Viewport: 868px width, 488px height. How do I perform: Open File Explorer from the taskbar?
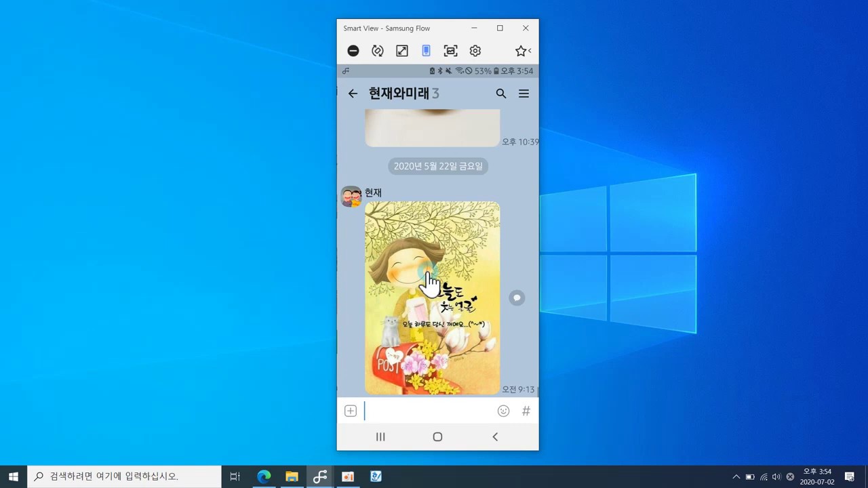(292, 476)
